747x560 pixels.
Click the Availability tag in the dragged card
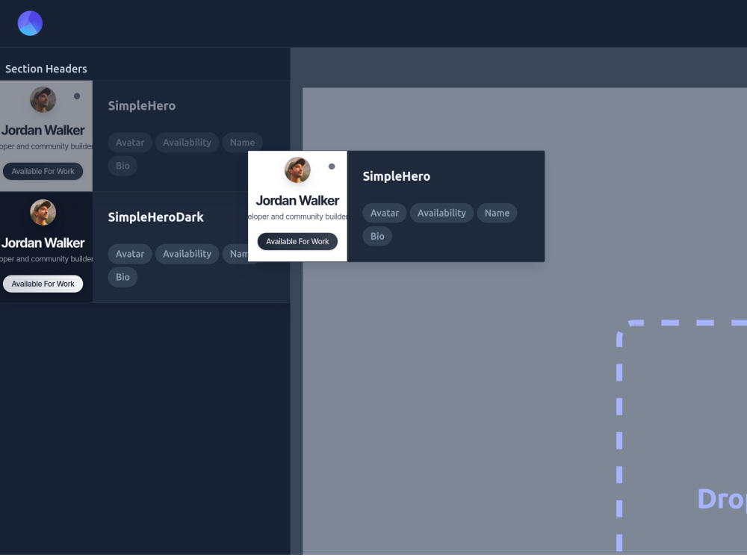pos(441,213)
